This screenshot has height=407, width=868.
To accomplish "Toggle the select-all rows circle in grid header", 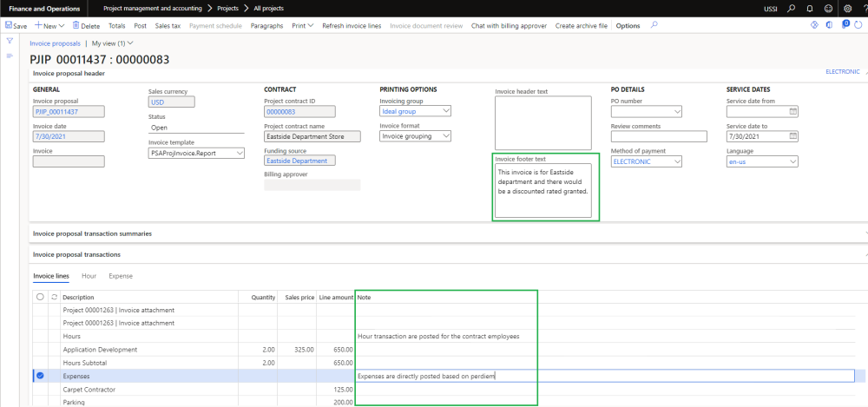I will (39, 297).
